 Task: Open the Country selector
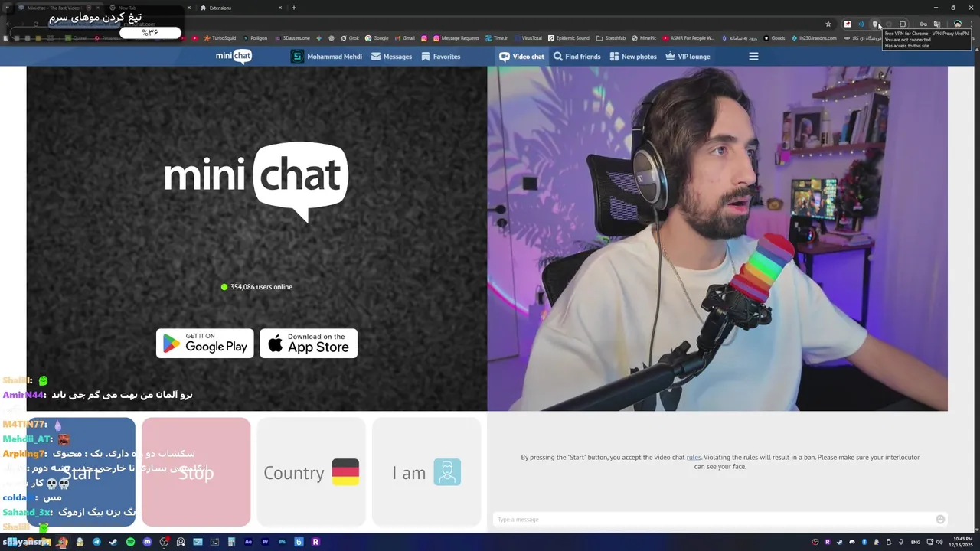click(x=311, y=472)
